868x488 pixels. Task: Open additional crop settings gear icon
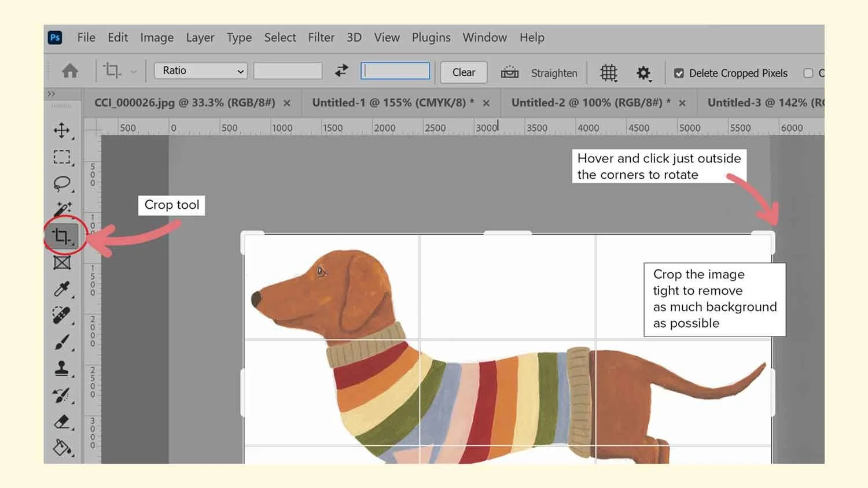[643, 73]
